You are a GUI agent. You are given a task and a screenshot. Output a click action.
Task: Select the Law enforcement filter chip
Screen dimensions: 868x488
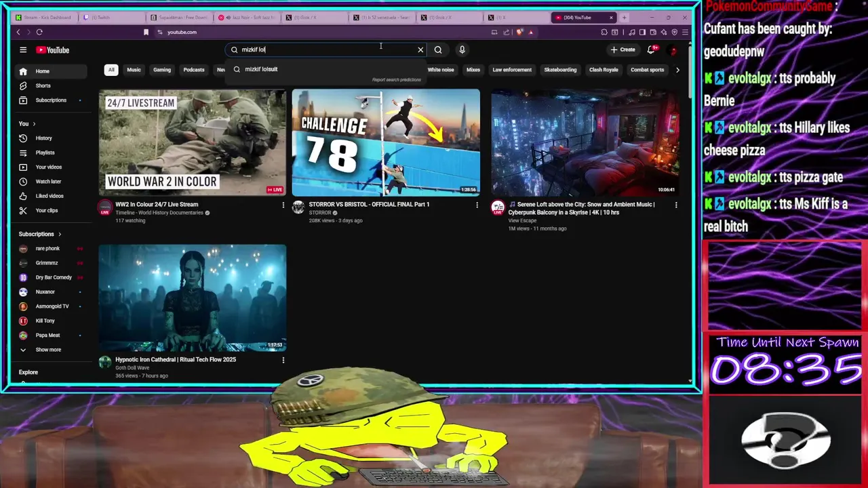tap(512, 70)
